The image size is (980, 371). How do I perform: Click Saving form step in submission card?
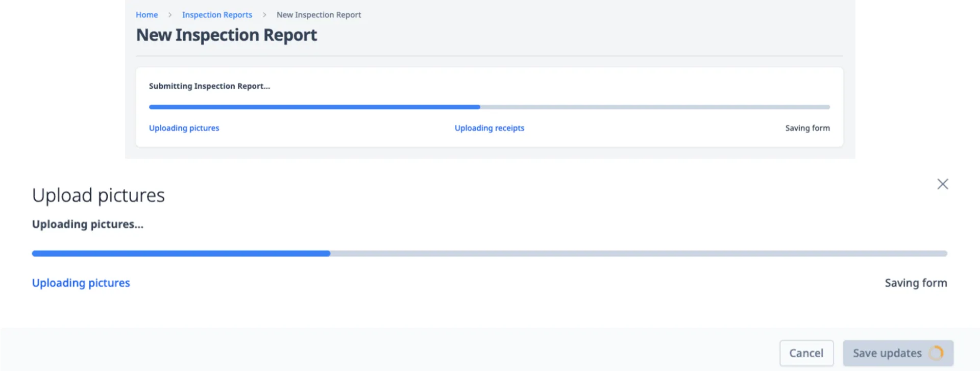pos(807,128)
